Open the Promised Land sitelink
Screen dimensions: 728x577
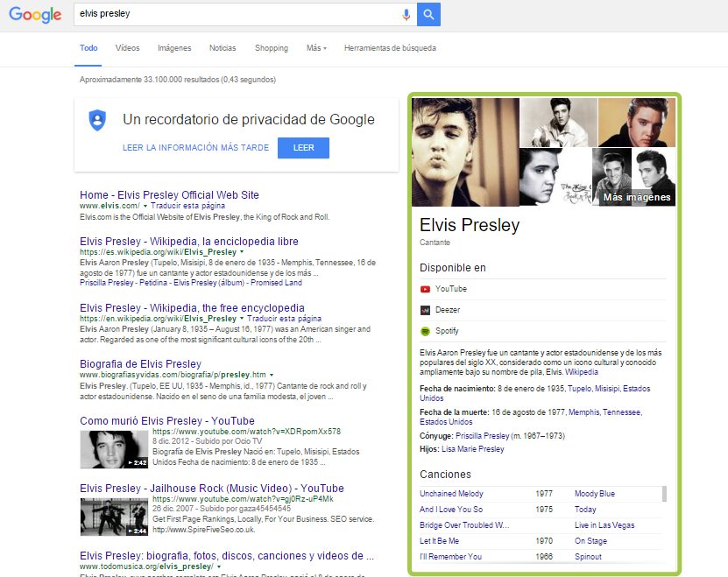point(276,283)
